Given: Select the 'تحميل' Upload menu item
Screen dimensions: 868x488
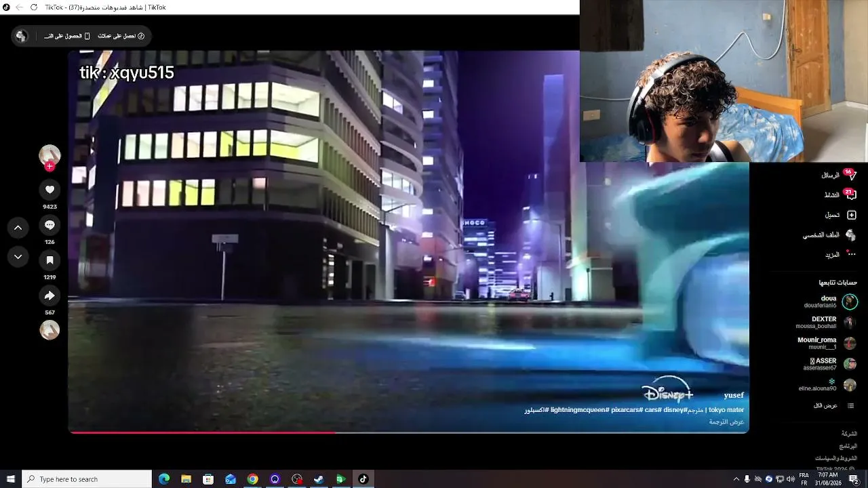Looking at the screenshot, I should [833, 215].
